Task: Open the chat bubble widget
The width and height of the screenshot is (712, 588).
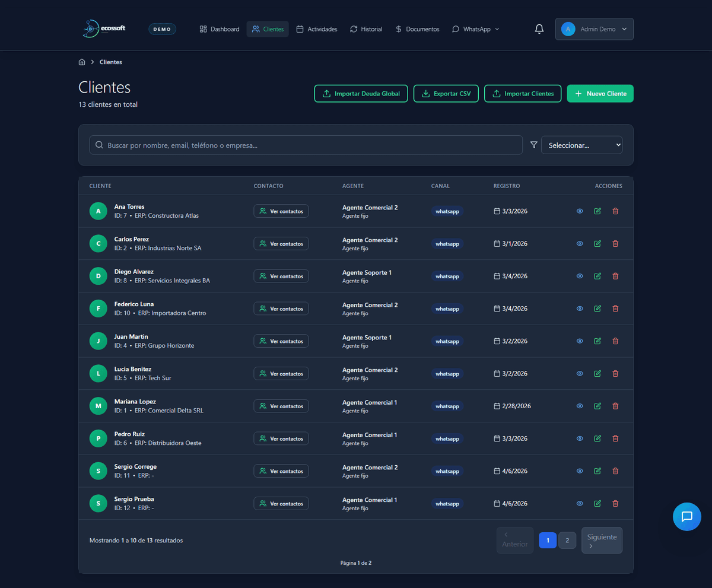Action: (x=686, y=516)
